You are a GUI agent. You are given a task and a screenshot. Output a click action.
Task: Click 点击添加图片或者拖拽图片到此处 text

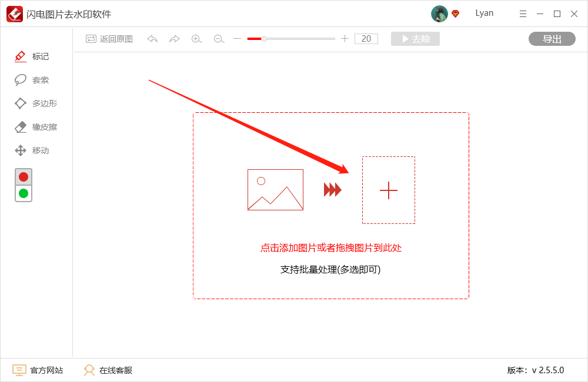[x=330, y=248]
